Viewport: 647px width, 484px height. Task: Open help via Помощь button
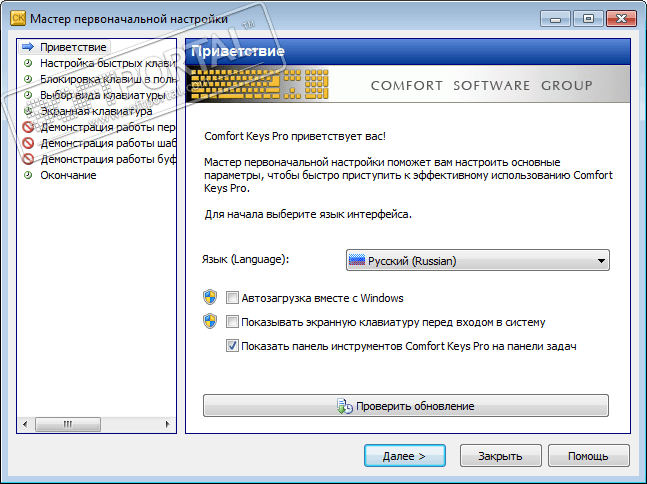coord(588,456)
